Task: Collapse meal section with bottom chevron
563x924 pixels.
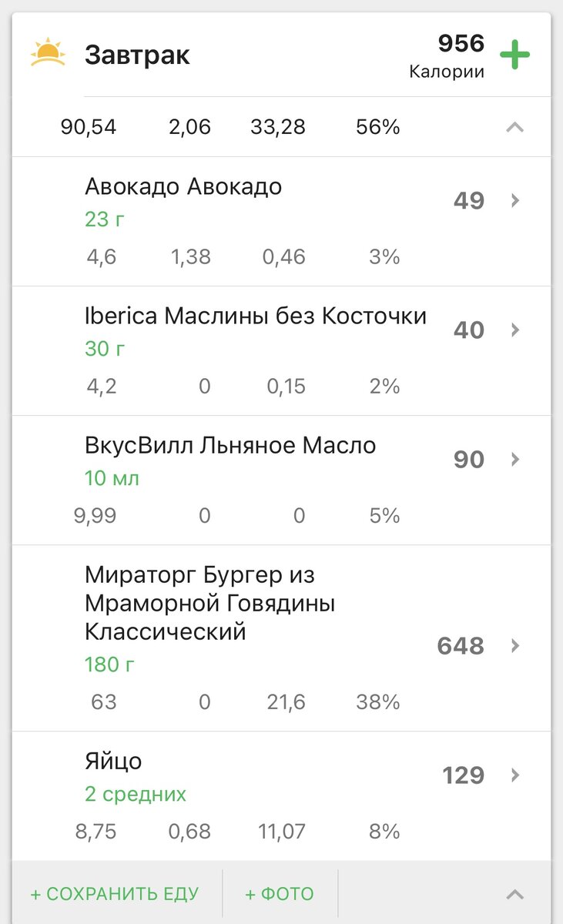Action: tap(514, 894)
